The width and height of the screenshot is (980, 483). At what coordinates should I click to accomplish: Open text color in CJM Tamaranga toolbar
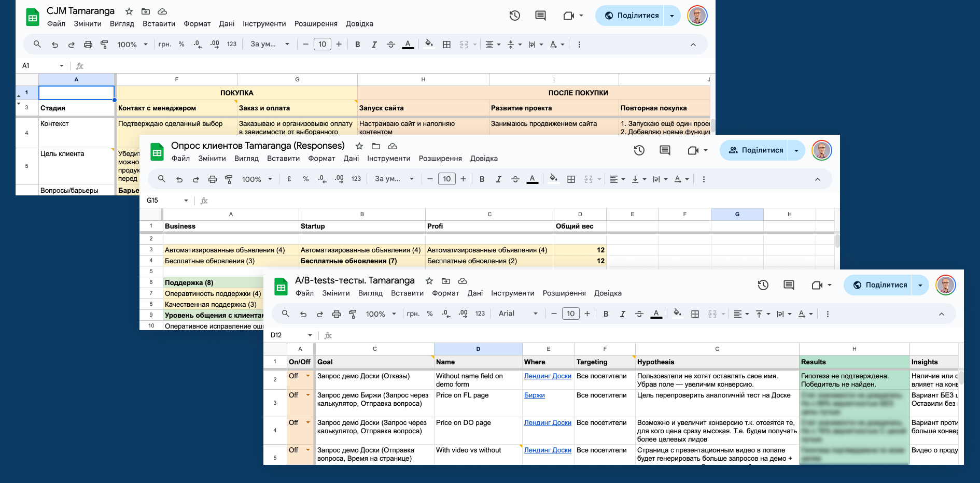pos(408,45)
